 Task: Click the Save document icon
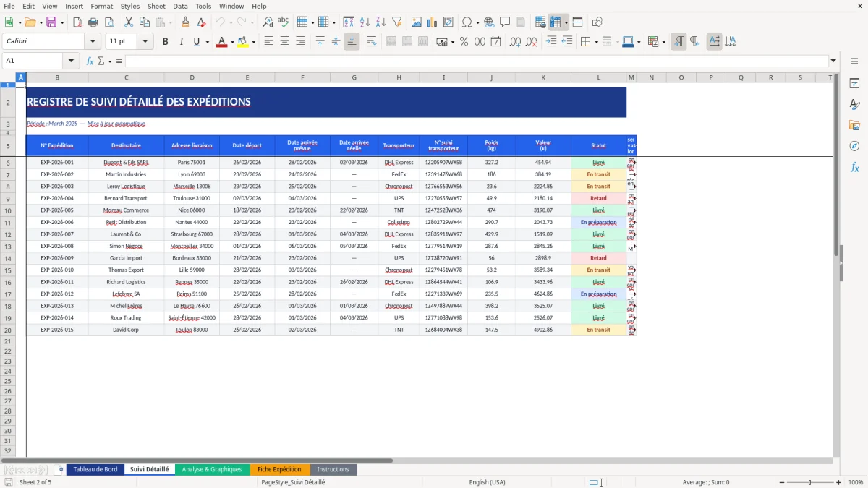[51, 22]
